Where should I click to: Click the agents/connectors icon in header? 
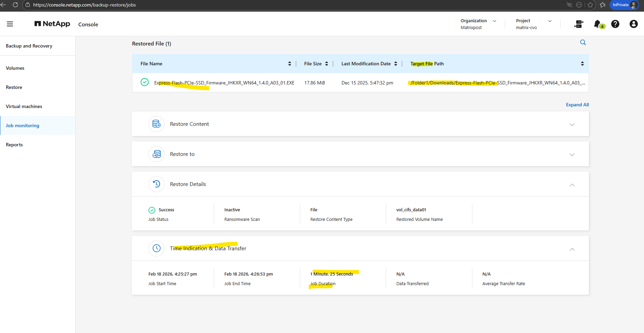coord(579,24)
